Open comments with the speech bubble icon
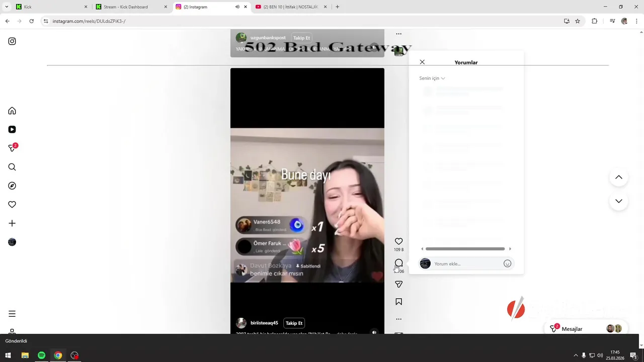Image resolution: width=644 pixels, height=362 pixels. click(398, 263)
